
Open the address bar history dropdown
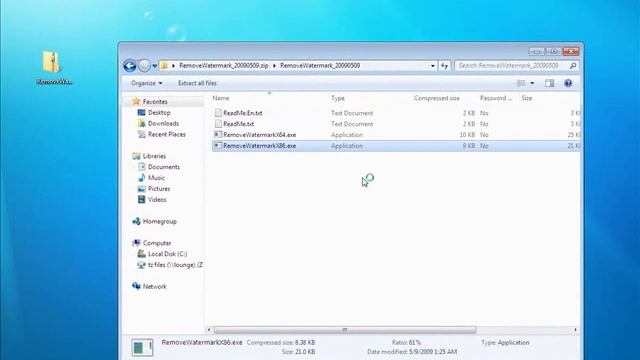(433, 65)
